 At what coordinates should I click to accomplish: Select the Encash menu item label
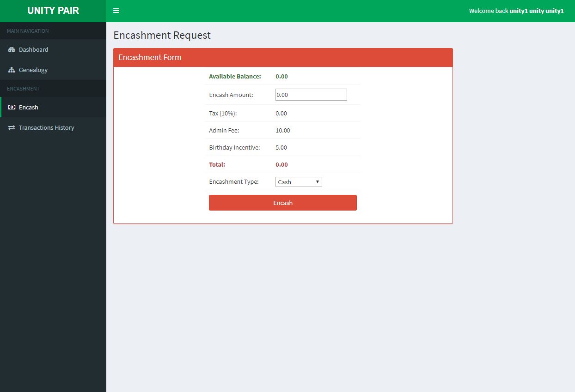click(x=29, y=107)
